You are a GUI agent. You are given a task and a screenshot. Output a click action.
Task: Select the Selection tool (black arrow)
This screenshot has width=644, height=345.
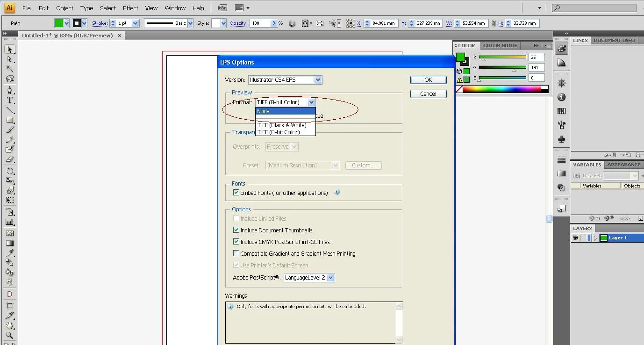point(9,49)
